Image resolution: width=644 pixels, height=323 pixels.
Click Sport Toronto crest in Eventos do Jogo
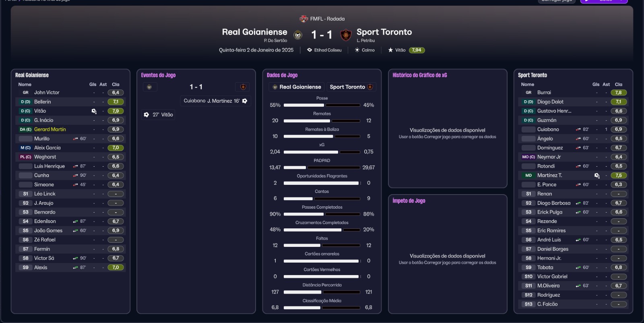[x=243, y=87]
